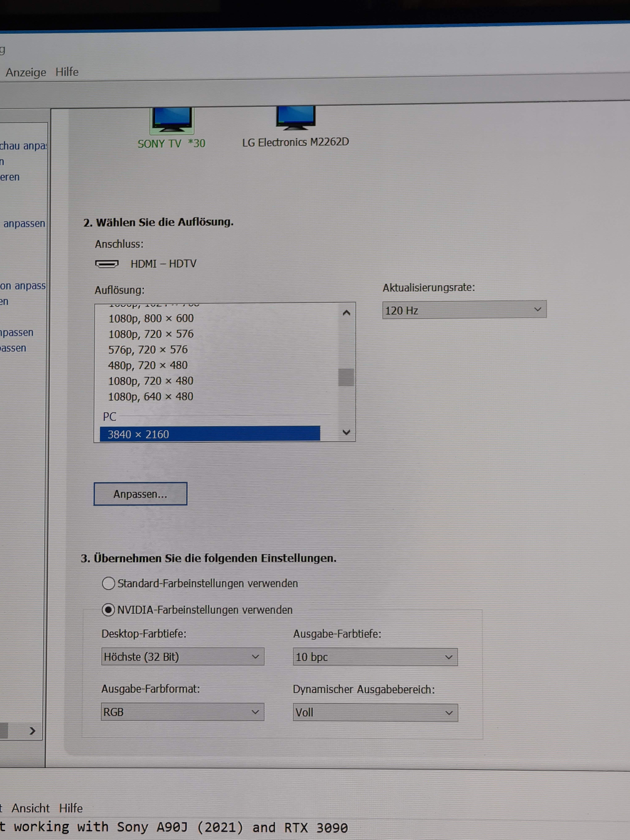Open the Desktop-Farbtiefe dropdown
The width and height of the screenshot is (630, 840).
click(x=182, y=657)
